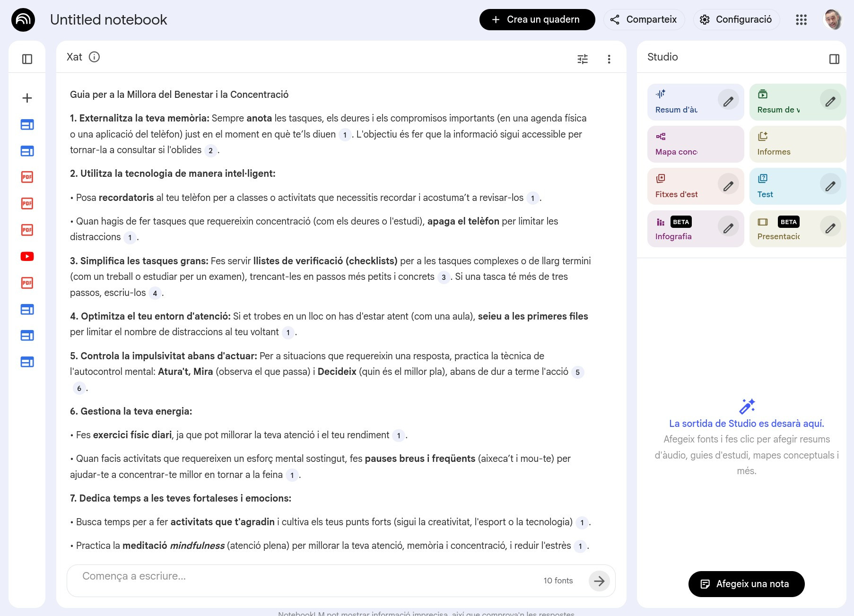Image resolution: width=854 pixels, height=616 pixels.
Task: Open the first PDF source icon
Action: (27, 177)
